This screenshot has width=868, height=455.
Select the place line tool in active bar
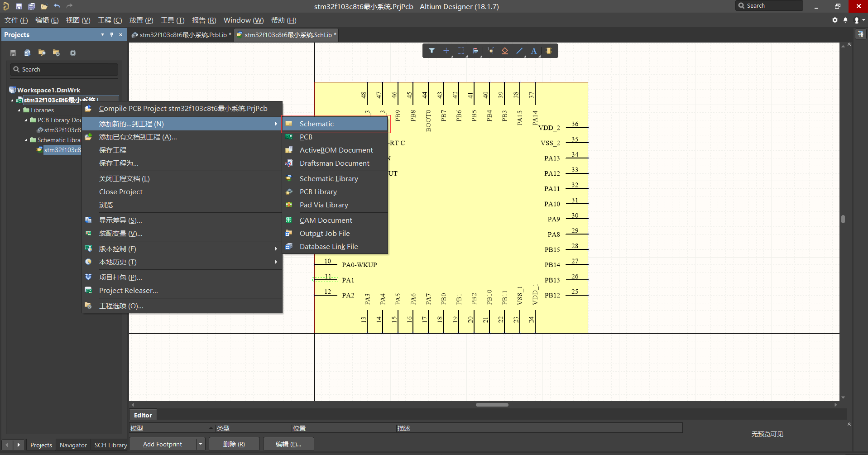[x=519, y=51]
